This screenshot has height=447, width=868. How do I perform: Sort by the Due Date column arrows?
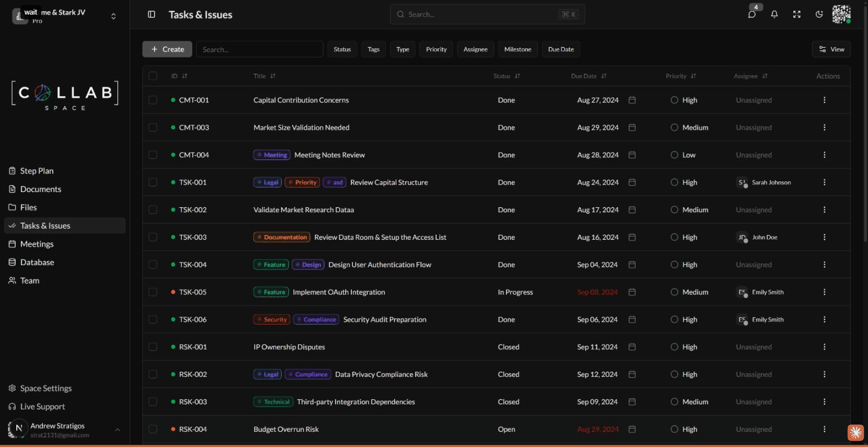(x=604, y=75)
